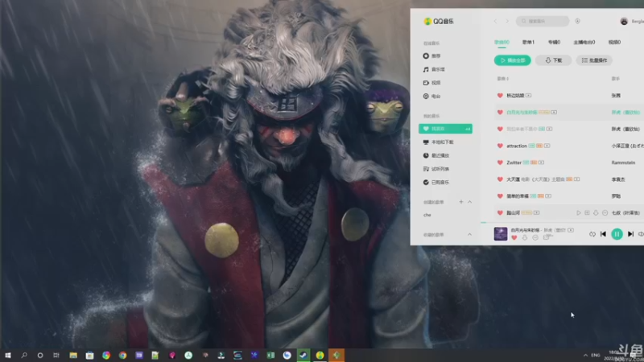
Task: Open 试听列表 listening queue in sidebar
Action: [436, 169]
